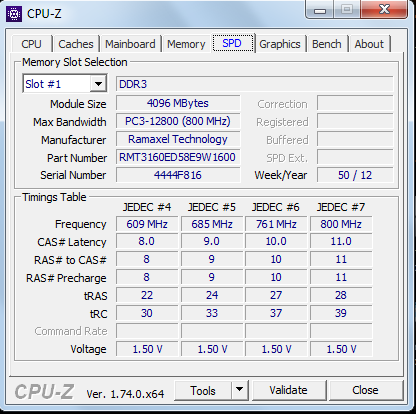Click the Module Size label
This screenshot has width=416, height=414.
[x=78, y=104]
